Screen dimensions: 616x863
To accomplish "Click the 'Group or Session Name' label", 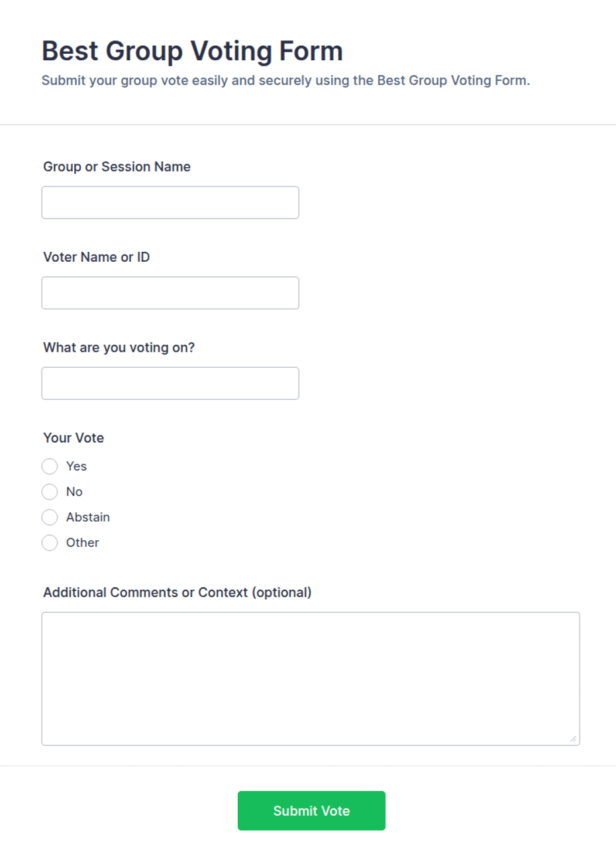I will tap(117, 167).
